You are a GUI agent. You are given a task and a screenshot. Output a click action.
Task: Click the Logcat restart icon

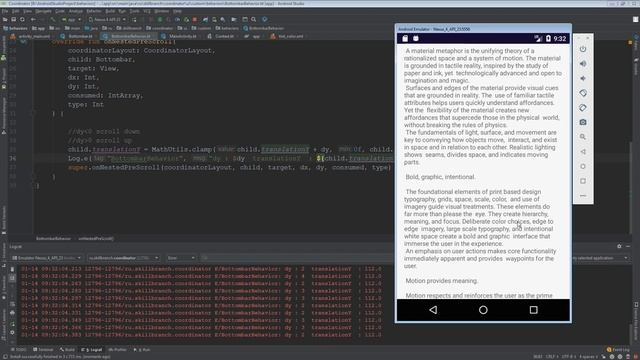click(x=12, y=323)
